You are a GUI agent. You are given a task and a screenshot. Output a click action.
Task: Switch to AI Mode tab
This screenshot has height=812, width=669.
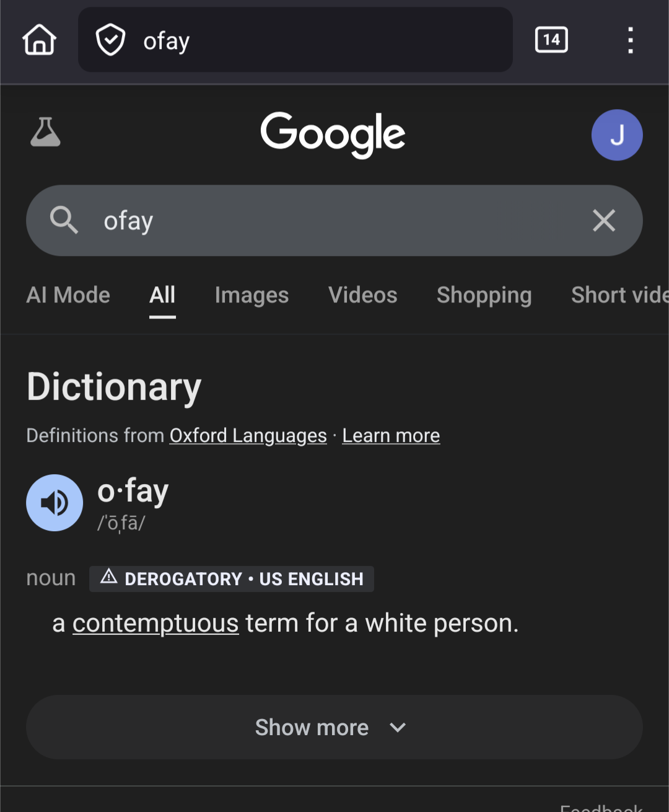(x=68, y=295)
